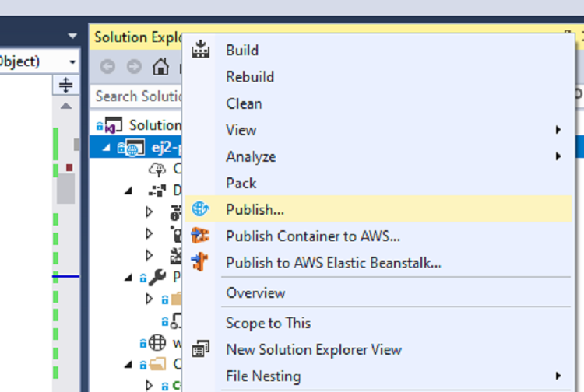584x392 pixels.
Task: Open the Object member dropdown
Action: point(72,61)
